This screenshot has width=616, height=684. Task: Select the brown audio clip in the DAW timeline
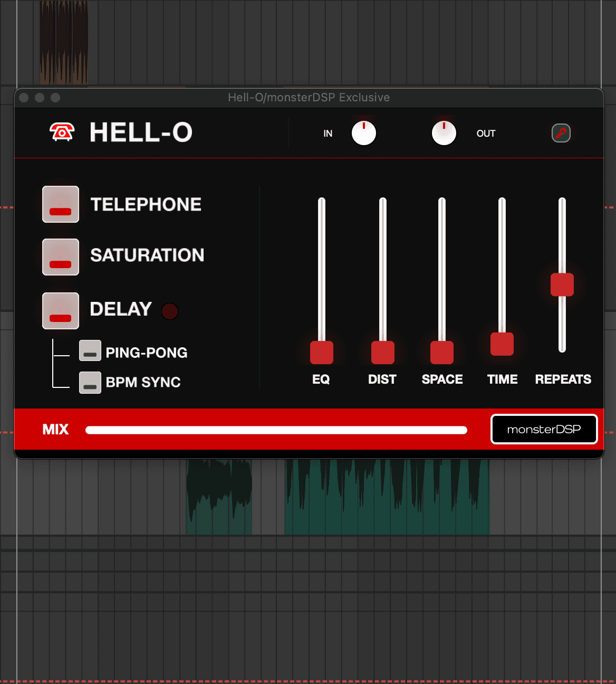pos(64,42)
